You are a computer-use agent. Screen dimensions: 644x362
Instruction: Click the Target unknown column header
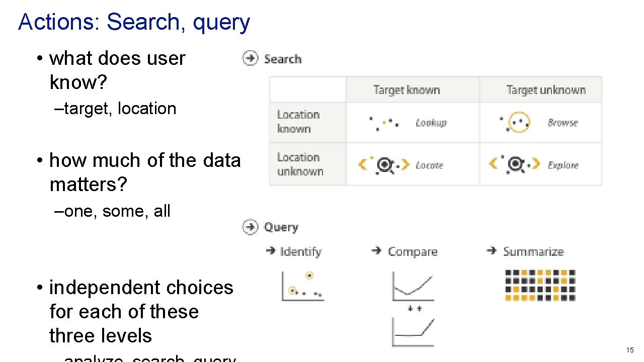pos(546,90)
